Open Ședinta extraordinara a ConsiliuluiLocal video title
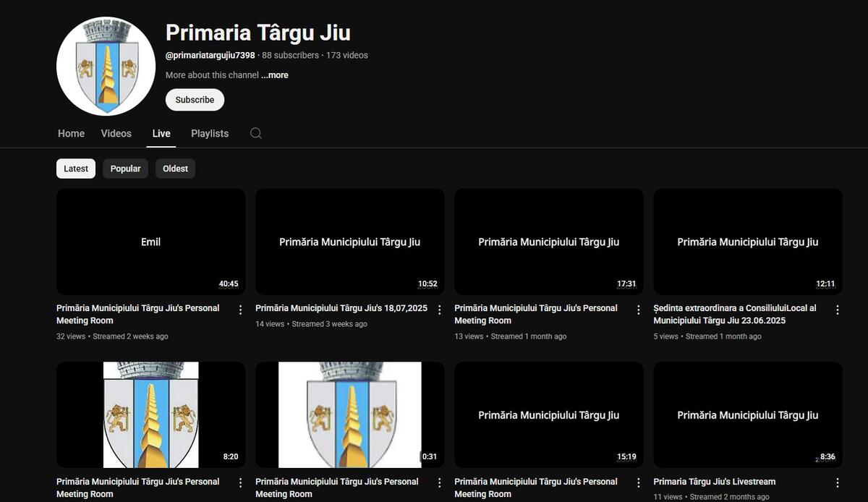Viewport: 868px width, 502px height. pyautogui.click(x=734, y=314)
